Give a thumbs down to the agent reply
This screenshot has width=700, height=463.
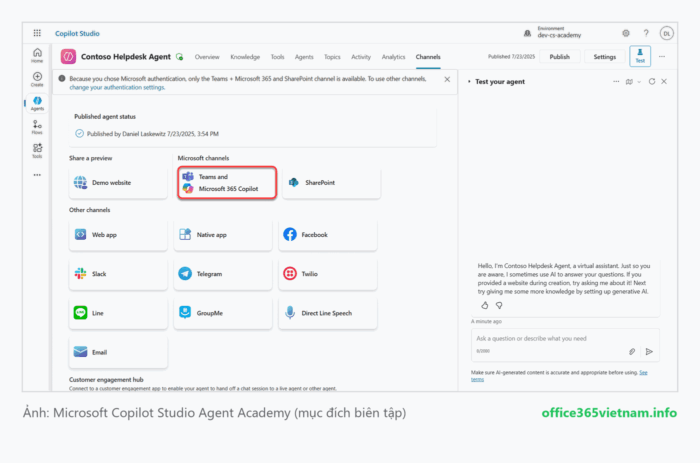499,305
